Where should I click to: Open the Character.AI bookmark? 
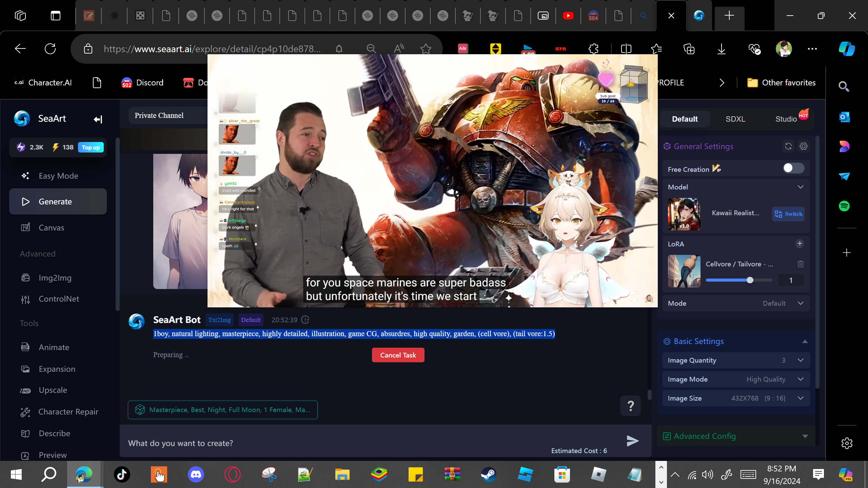[43, 83]
